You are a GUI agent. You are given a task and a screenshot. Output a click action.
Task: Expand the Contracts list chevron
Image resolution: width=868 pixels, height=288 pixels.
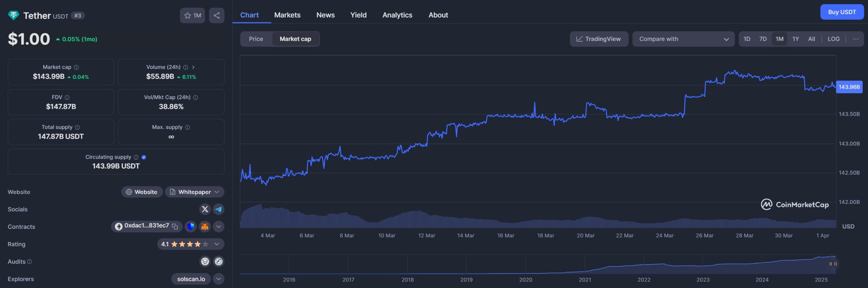point(219,227)
